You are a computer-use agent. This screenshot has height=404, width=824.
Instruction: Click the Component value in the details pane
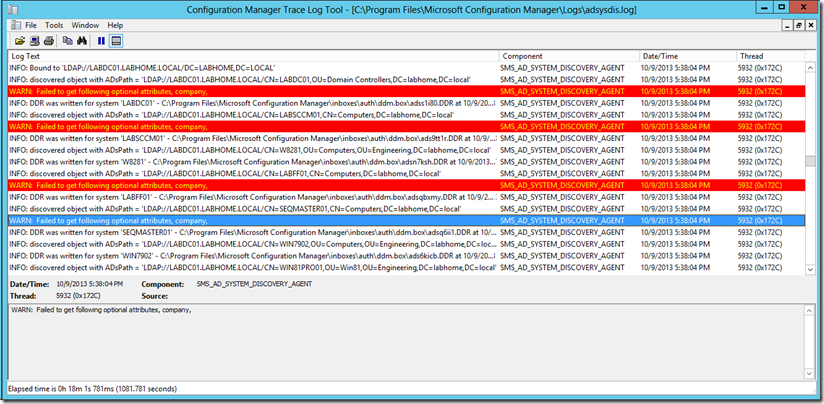point(254,284)
